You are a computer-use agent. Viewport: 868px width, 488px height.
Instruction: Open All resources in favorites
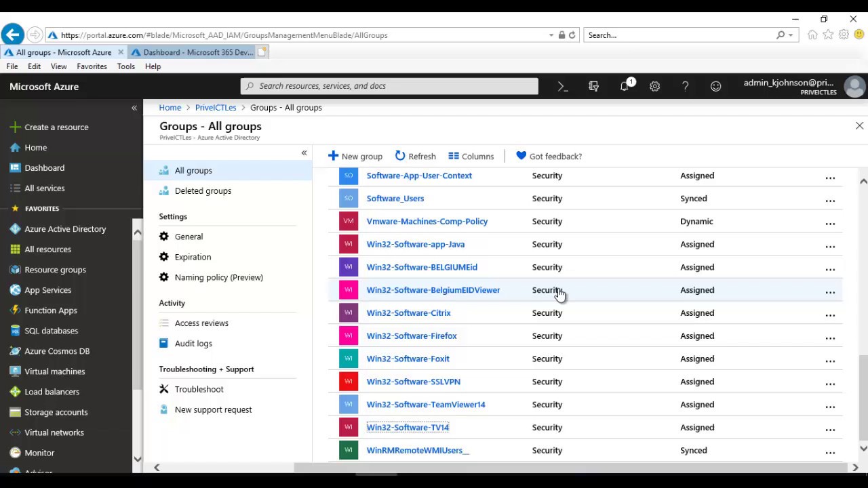pos(47,249)
